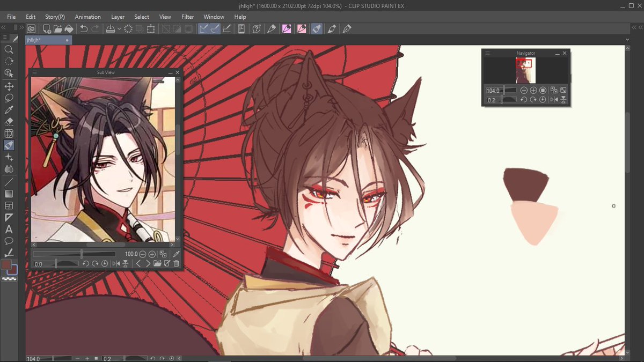Select the Blend droplets tool
644x362 pixels.
[9, 169]
